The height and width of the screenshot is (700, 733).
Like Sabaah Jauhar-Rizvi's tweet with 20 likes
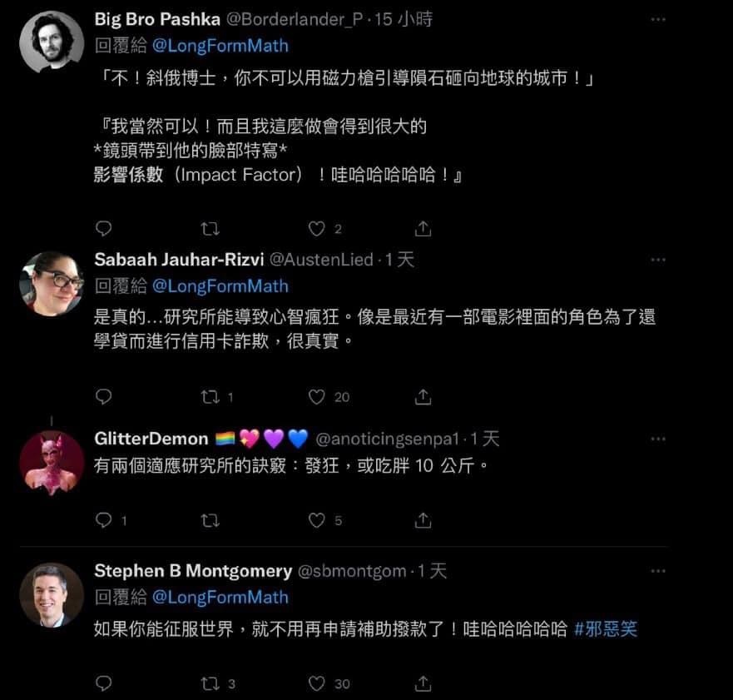click(x=316, y=397)
